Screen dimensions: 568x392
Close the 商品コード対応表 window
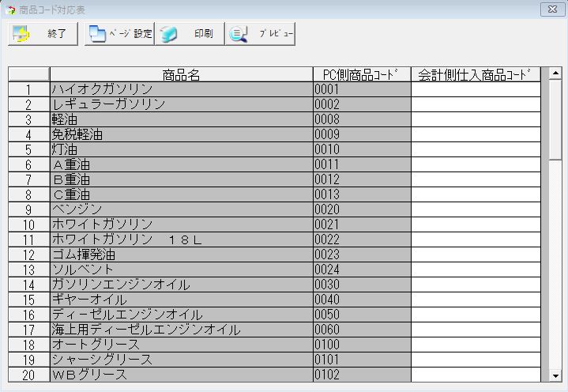pyautogui.click(x=551, y=9)
